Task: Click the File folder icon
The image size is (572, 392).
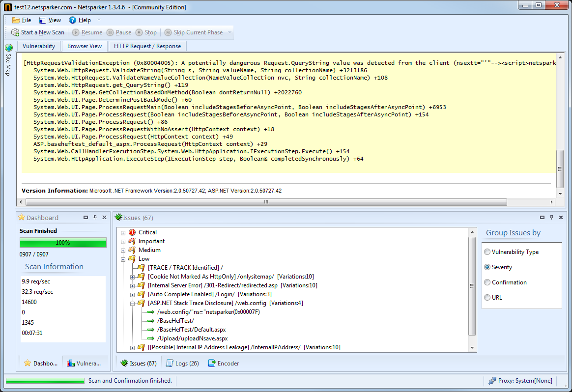Action: [16, 20]
